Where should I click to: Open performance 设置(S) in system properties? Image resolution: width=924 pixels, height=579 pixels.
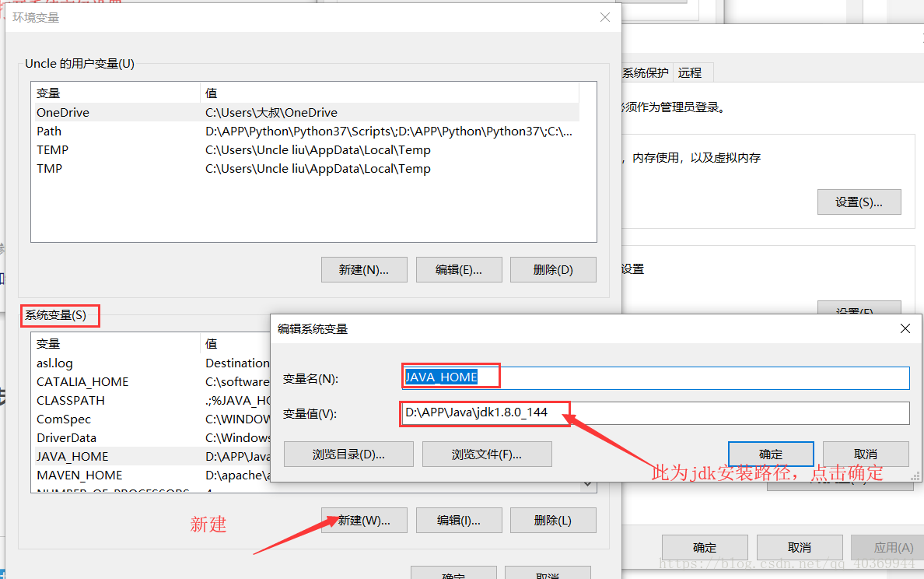coord(859,202)
